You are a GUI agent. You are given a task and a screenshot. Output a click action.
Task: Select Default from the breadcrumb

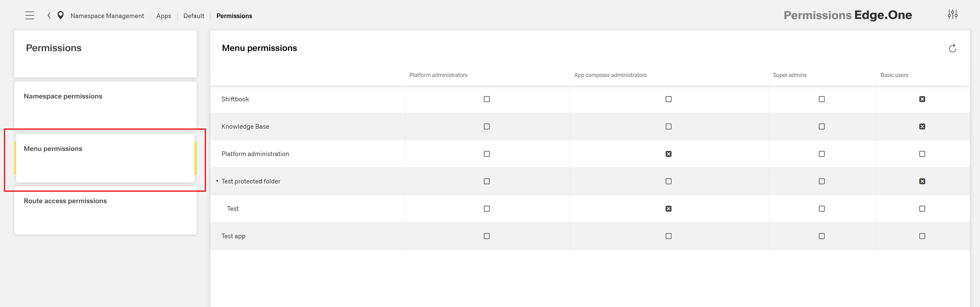click(194, 16)
